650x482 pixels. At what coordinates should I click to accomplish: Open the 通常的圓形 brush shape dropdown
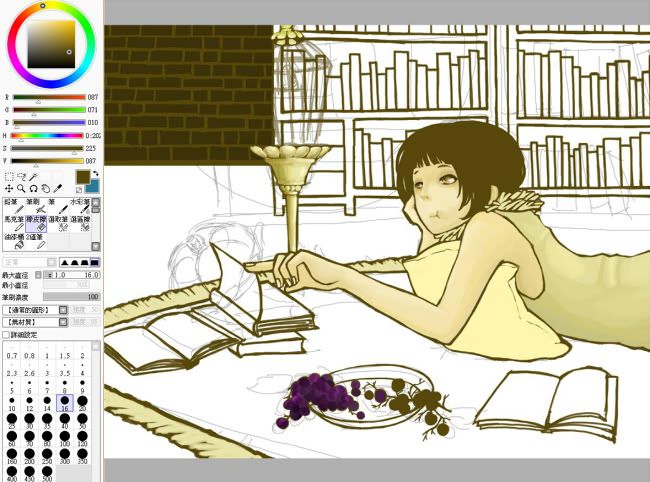(63, 310)
